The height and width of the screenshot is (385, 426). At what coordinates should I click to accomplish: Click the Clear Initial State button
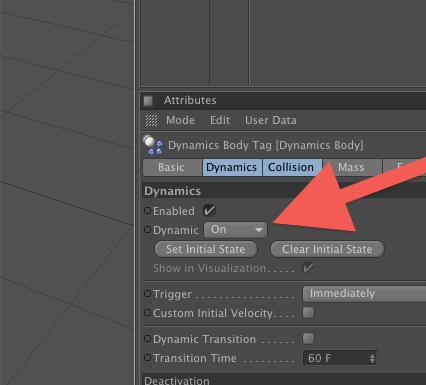(327, 249)
